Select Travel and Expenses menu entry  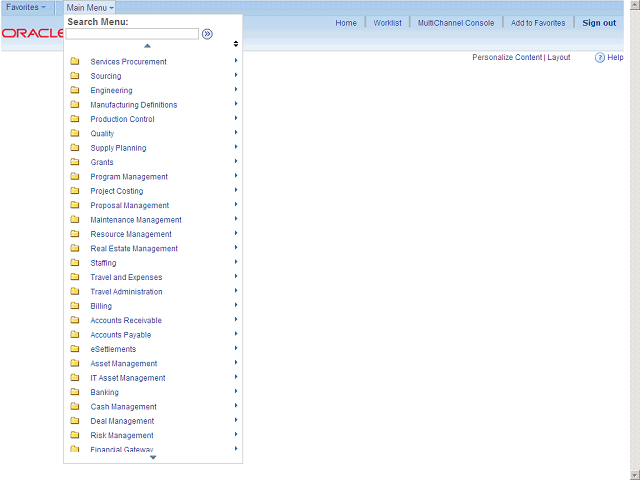(126, 277)
